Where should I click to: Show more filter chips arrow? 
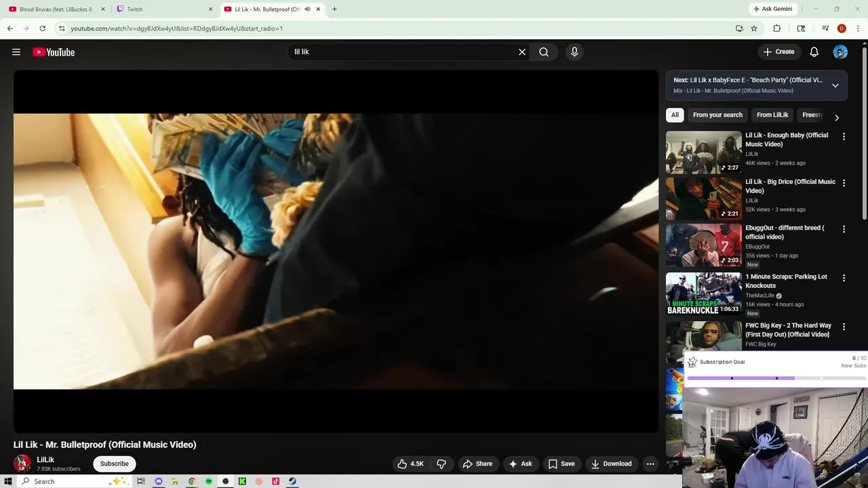coord(837,117)
